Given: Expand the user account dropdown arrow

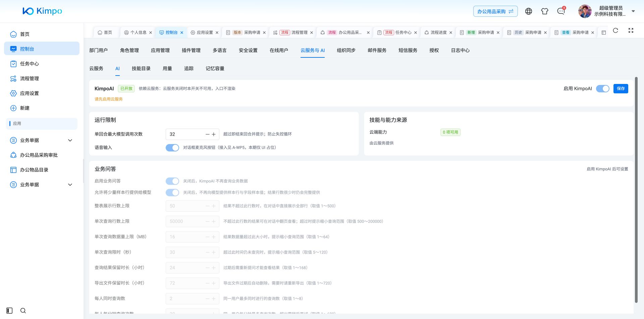Looking at the screenshot, I should pos(633,11).
